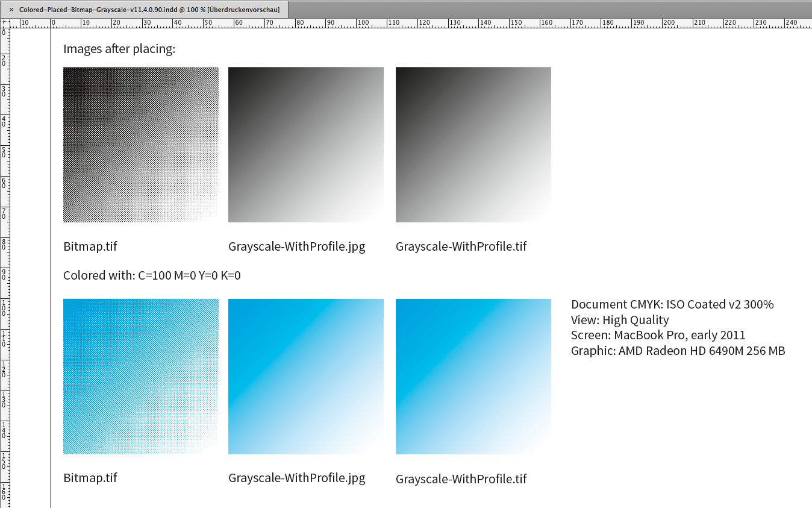Click 'Screen: MacBook Pro, early 2011' line
This screenshot has width=812, height=508.
point(658,335)
